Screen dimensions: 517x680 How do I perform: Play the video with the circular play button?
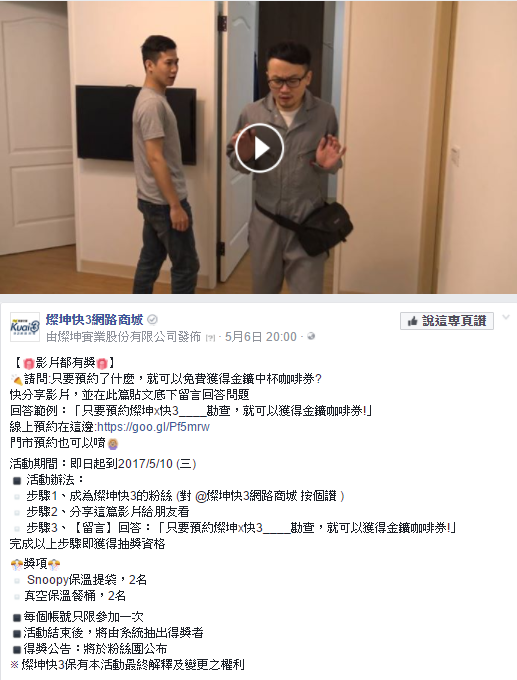[x=259, y=148]
